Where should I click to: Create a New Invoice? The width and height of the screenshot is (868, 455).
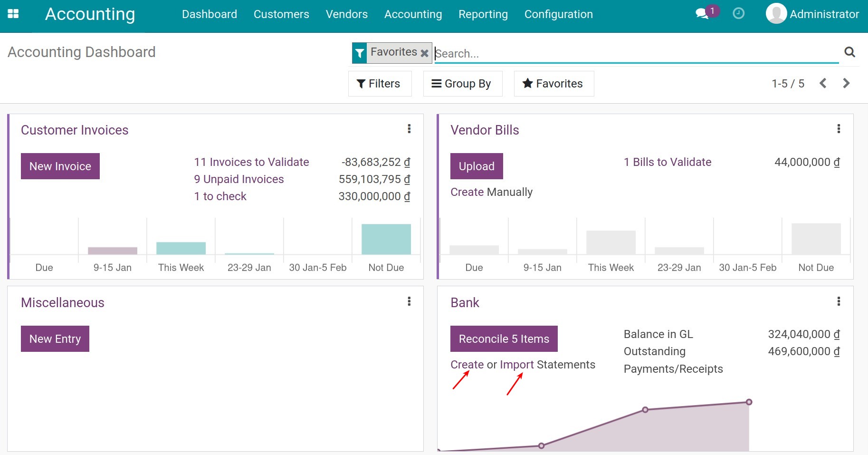[x=60, y=166]
